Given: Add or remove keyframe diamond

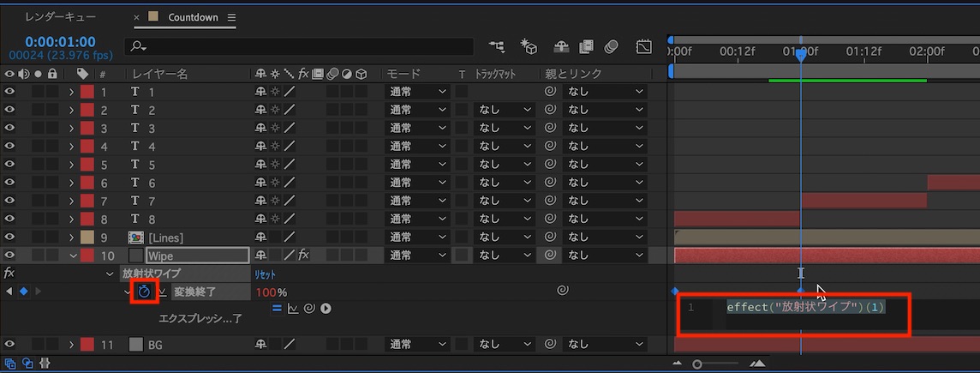Looking at the screenshot, I should (x=24, y=292).
